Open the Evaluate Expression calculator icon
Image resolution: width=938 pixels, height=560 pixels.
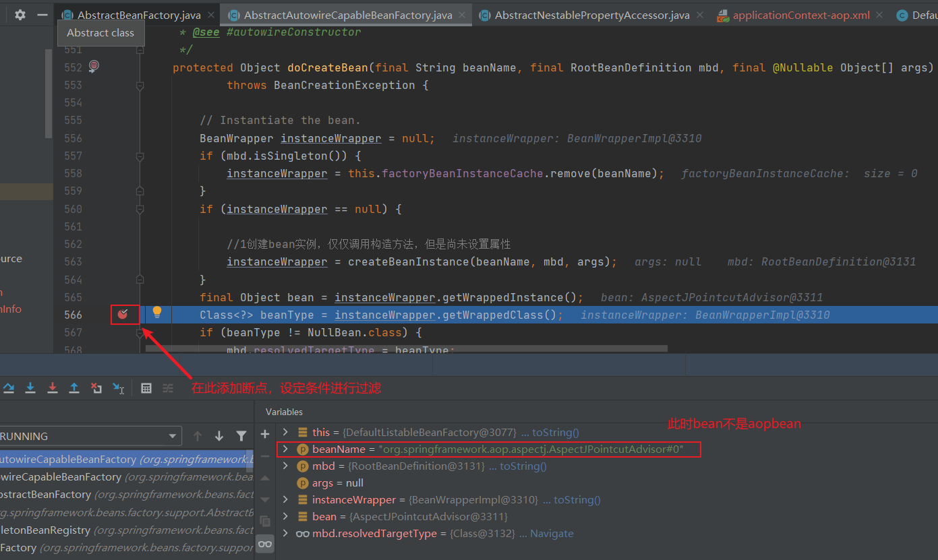click(x=146, y=388)
